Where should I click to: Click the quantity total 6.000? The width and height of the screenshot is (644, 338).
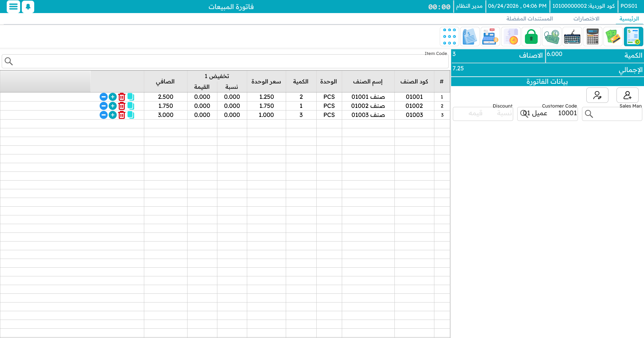(x=554, y=54)
